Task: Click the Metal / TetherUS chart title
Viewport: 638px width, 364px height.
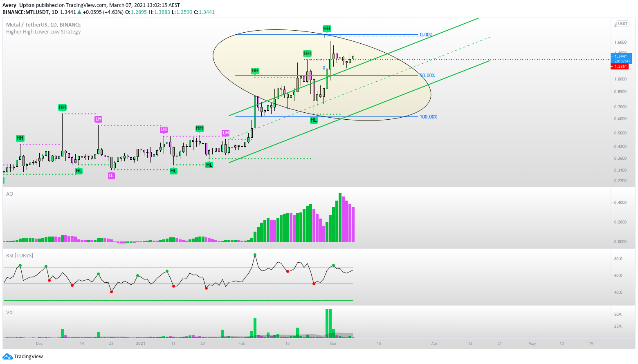Action: coord(43,25)
